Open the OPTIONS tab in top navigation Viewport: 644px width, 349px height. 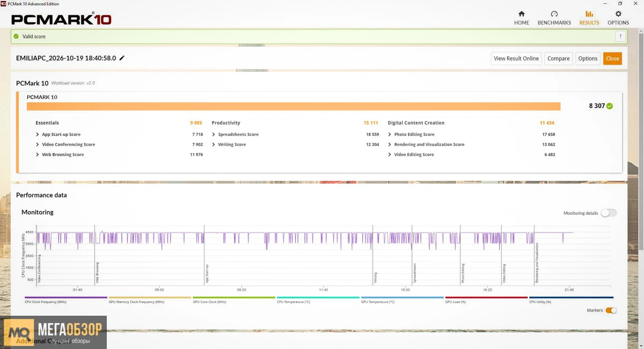tap(618, 18)
